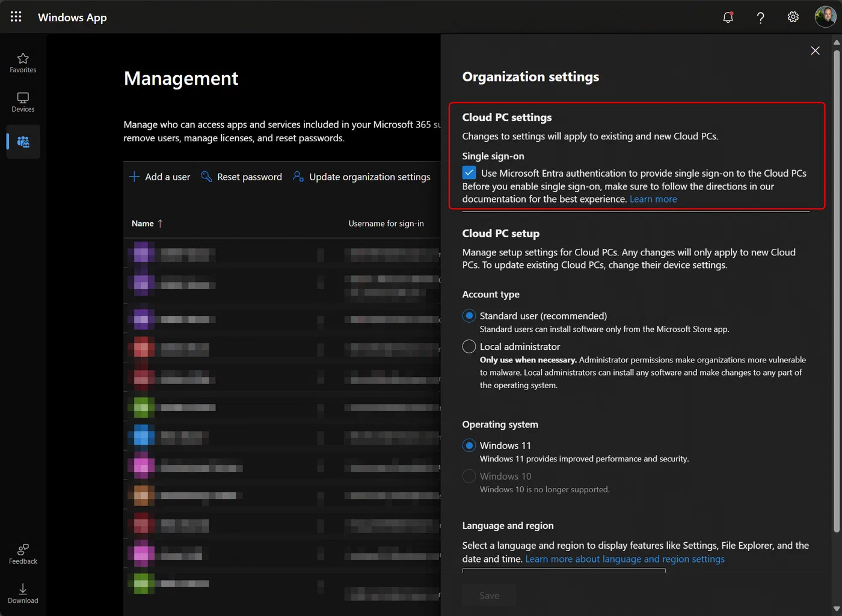
Task: Click Reset password
Action: [x=241, y=177]
